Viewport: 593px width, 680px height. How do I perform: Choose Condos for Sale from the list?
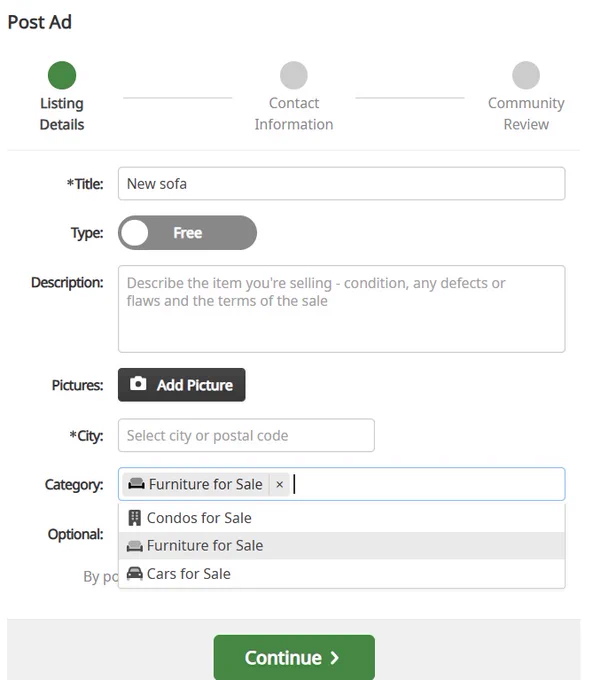coord(341,518)
